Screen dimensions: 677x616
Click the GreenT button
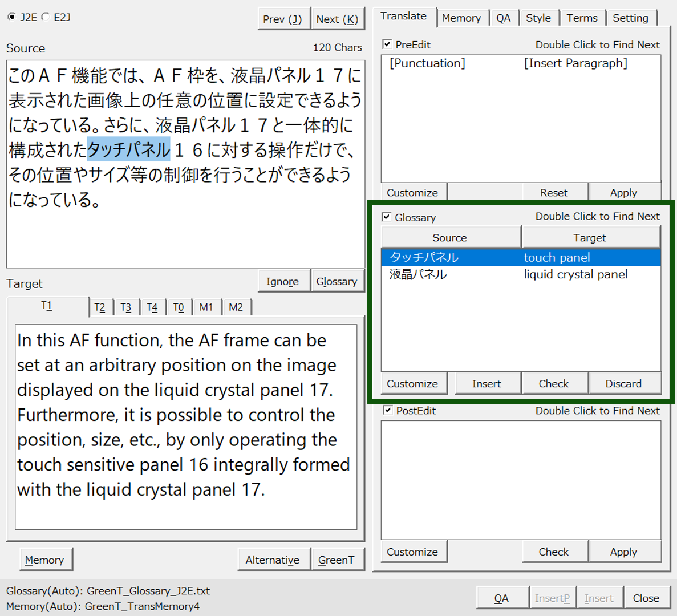336,560
